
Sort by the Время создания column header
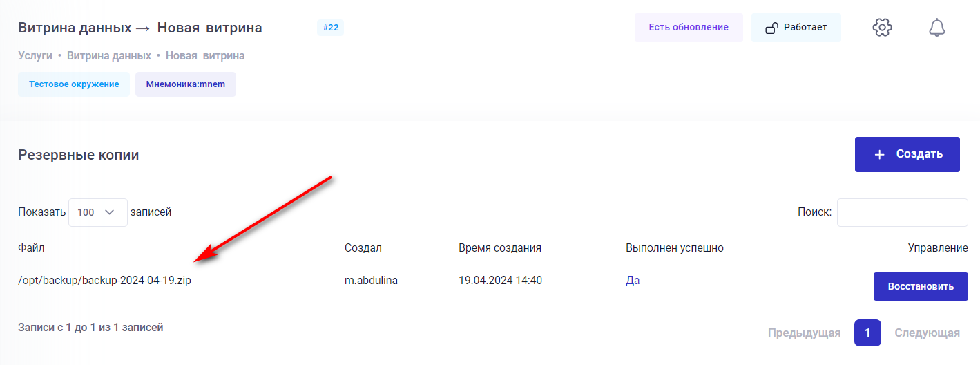coord(499,248)
